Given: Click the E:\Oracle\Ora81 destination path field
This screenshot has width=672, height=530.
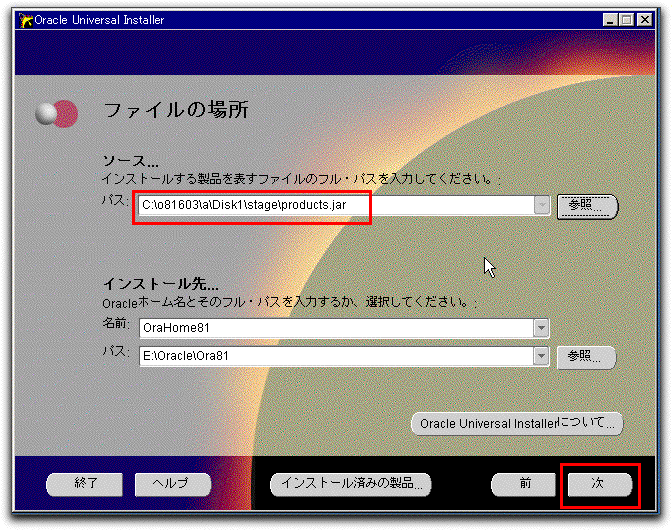Looking at the screenshot, I should 335,356.
